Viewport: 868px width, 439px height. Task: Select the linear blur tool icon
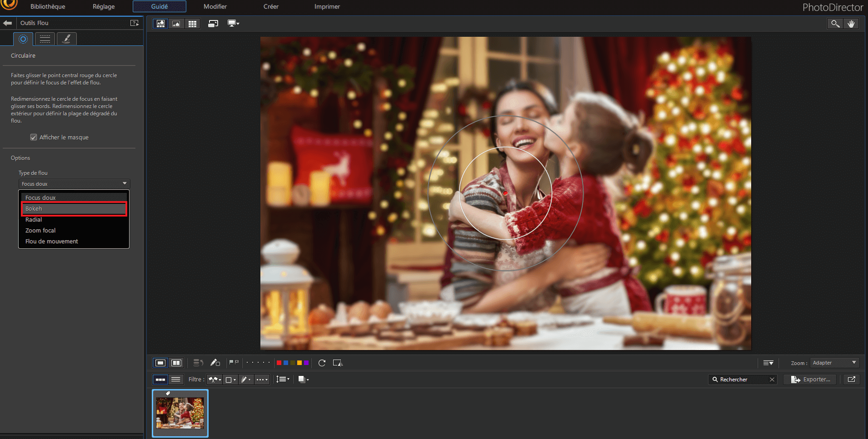pos(45,39)
